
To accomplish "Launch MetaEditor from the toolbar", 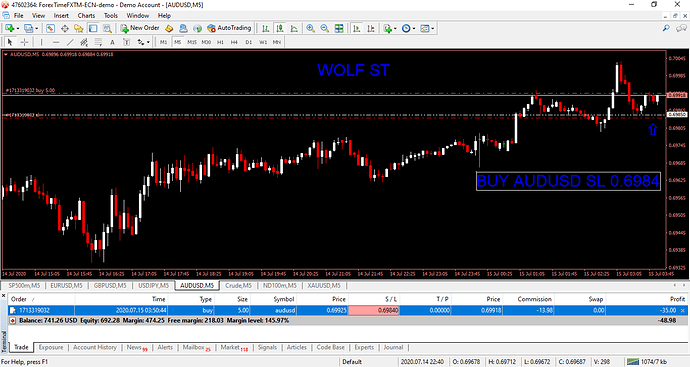I will point(169,29).
